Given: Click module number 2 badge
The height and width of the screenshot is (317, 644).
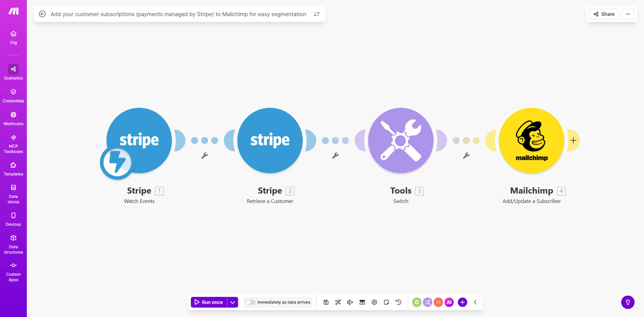Looking at the screenshot, I should [x=290, y=191].
